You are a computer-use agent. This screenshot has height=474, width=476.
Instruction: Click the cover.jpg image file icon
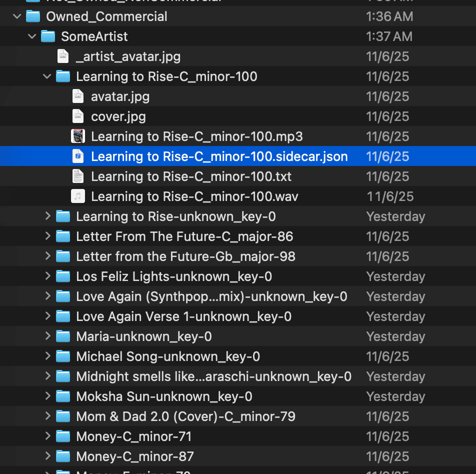(77, 116)
